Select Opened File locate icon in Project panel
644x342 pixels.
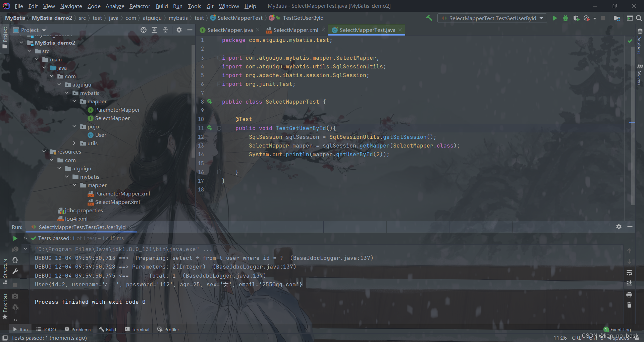tap(144, 30)
